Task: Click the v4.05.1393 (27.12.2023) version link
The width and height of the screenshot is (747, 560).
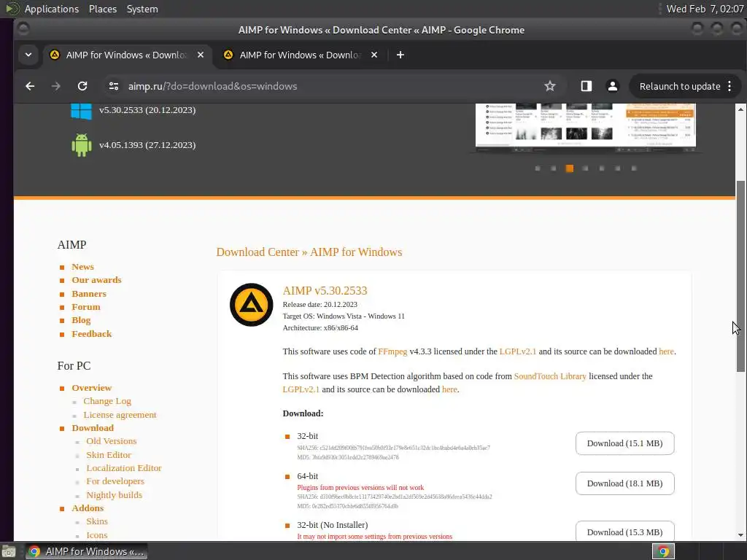Action: [147, 145]
